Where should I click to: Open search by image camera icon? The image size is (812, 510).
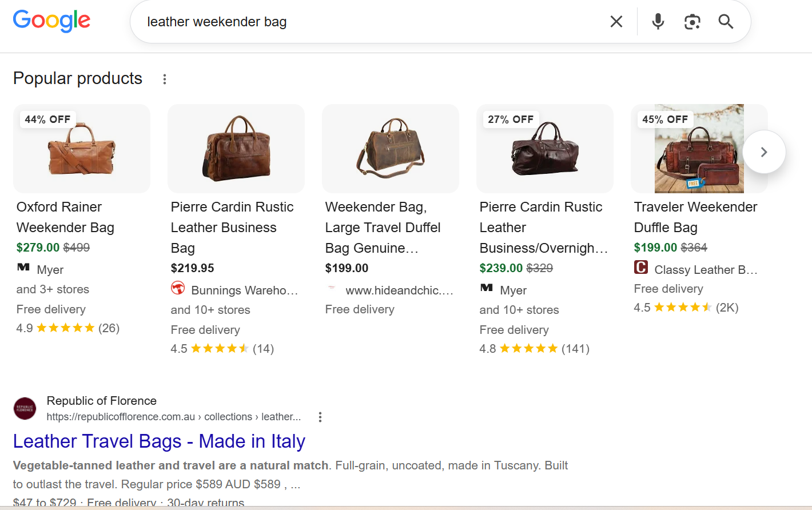[692, 22]
